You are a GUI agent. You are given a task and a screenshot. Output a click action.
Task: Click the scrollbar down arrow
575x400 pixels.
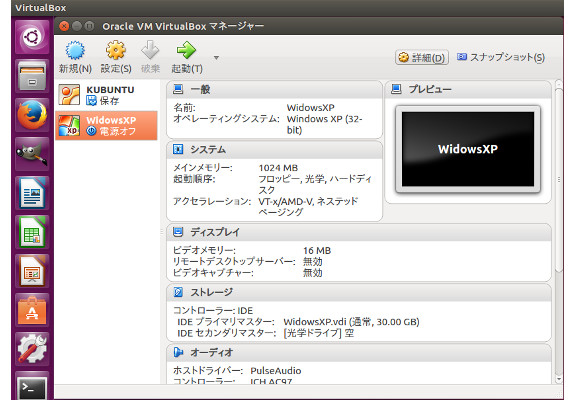tap(559, 379)
